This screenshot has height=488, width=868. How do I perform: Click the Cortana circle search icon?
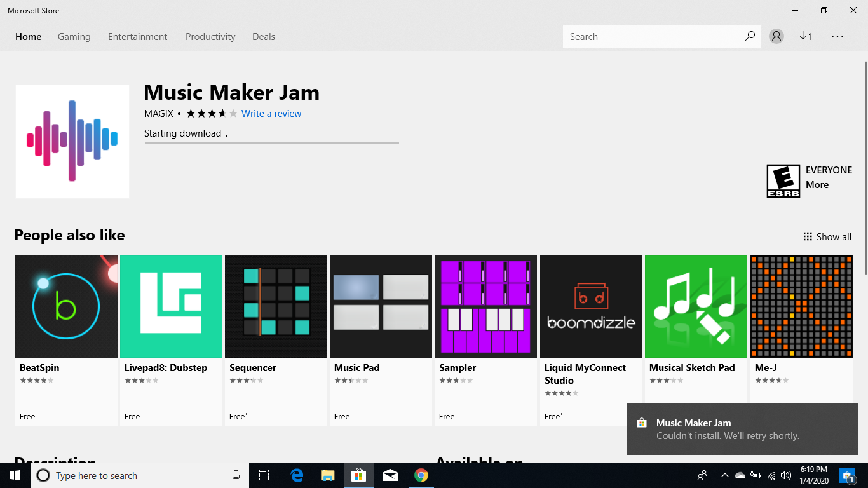pos(43,475)
